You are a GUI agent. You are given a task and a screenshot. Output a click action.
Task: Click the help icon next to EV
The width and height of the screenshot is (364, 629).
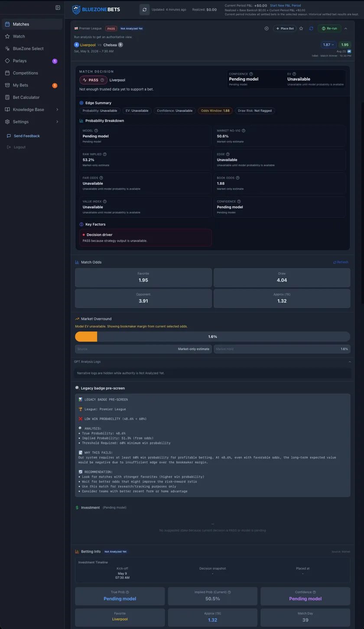(294, 74)
